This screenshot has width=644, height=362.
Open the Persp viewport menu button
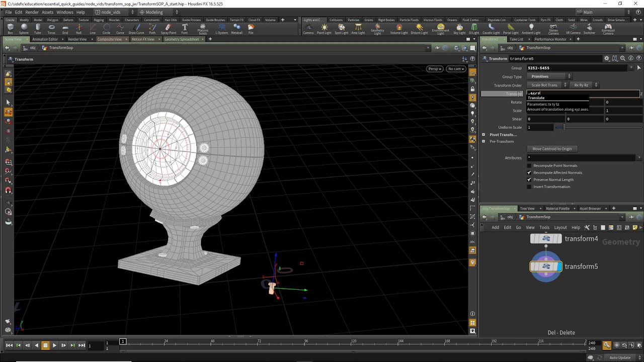(434, 69)
